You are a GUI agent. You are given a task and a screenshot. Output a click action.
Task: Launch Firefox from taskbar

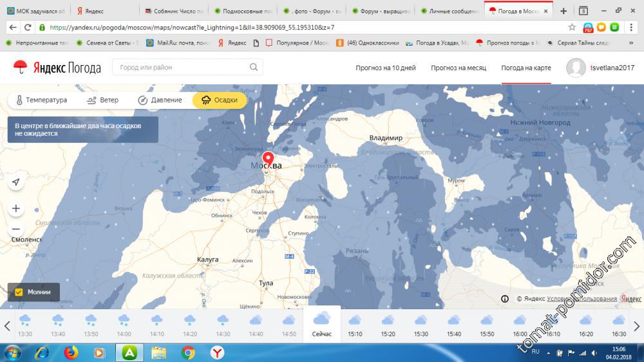(x=71, y=352)
